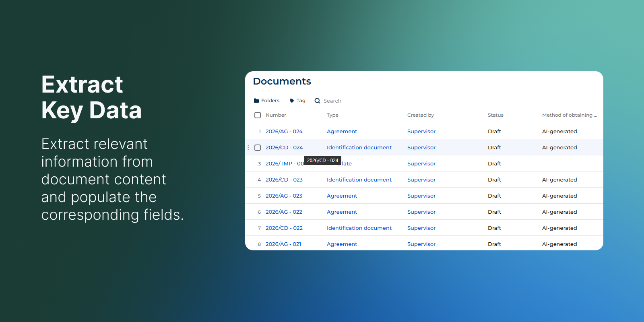Viewport: 644px width, 322px height.
Task: Open document 2026/CD - 023
Action: tap(284, 180)
